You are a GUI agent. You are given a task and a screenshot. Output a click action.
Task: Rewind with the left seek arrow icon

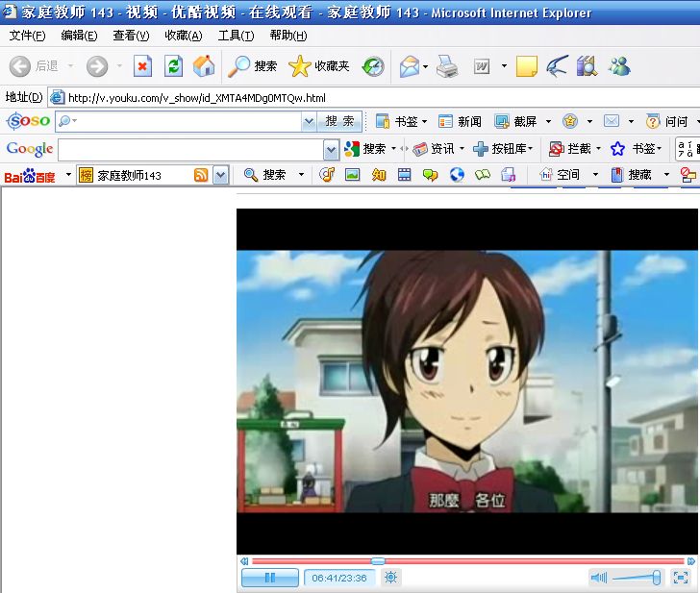click(244, 561)
